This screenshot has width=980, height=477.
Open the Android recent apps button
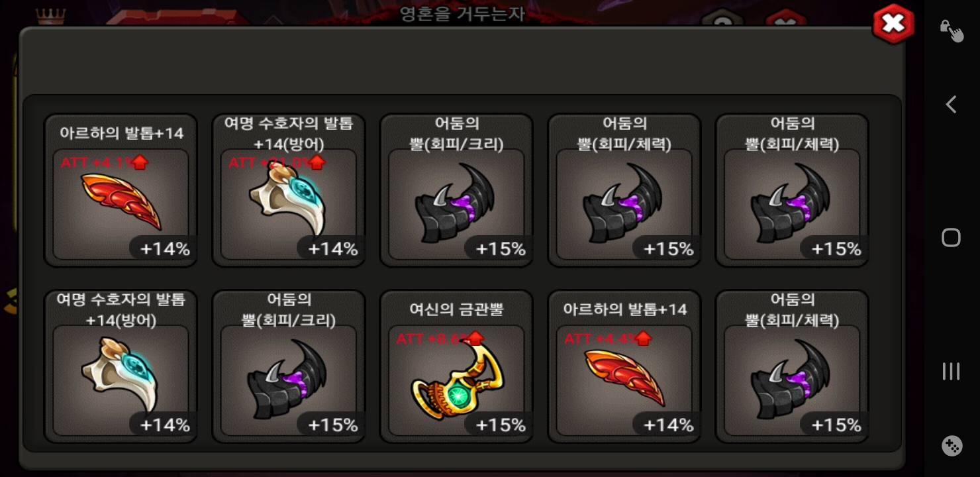point(952,371)
